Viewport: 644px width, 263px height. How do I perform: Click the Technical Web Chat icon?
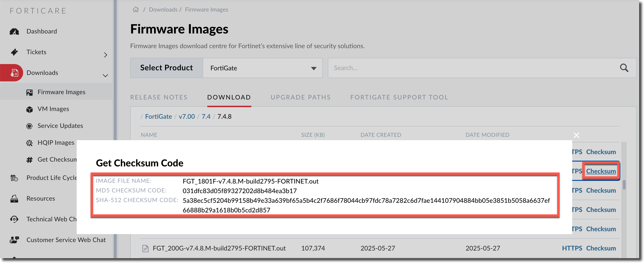(x=14, y=219)
